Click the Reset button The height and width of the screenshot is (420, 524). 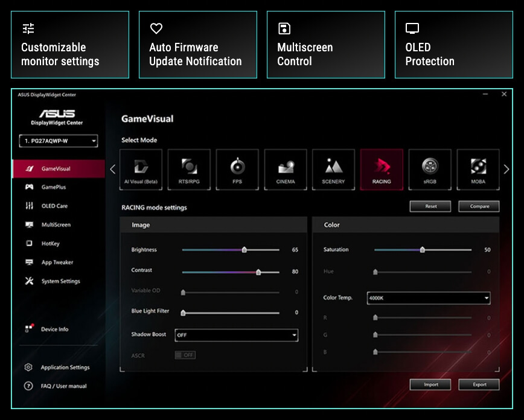pyautogui.click(x=430, y=206)
